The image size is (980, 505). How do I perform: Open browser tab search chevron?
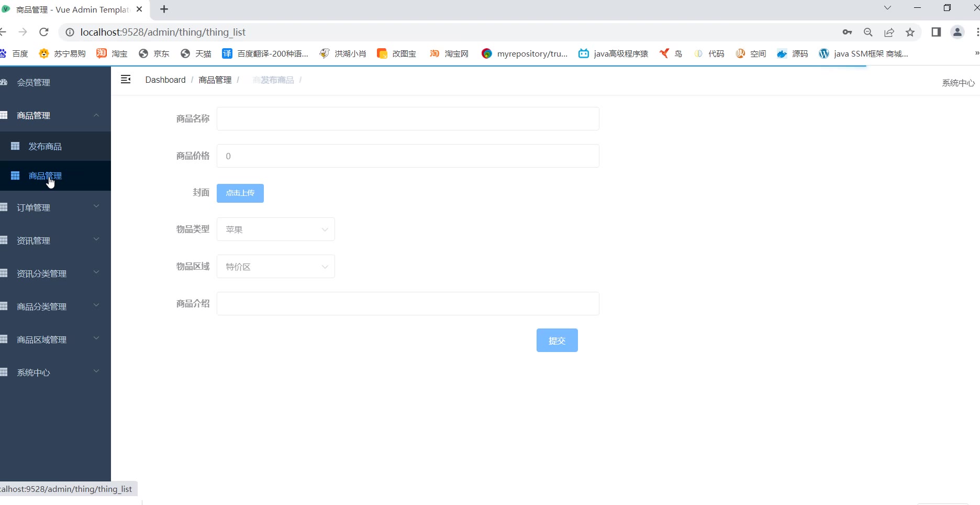pos(887,8)
